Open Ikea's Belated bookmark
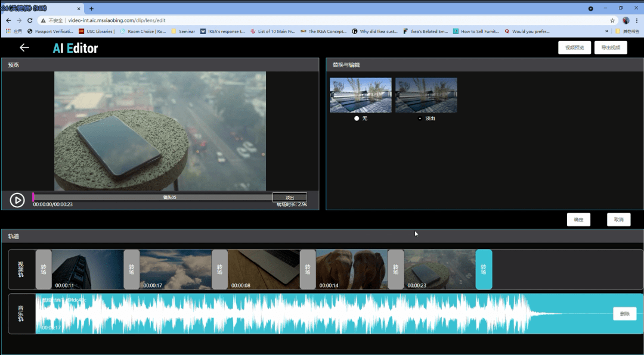 click(x=426, y=31)
